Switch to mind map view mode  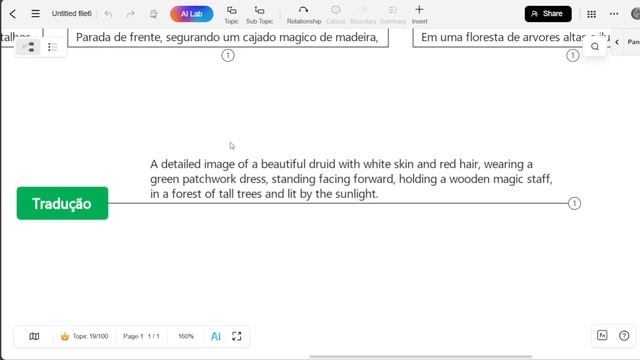point(28,47)
